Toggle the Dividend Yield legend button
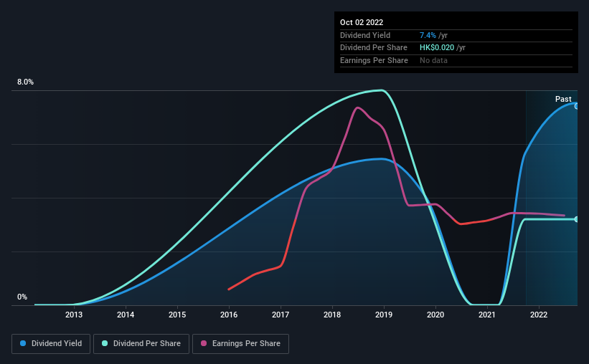This screenshot has width=589, height=364. point(51,344)
